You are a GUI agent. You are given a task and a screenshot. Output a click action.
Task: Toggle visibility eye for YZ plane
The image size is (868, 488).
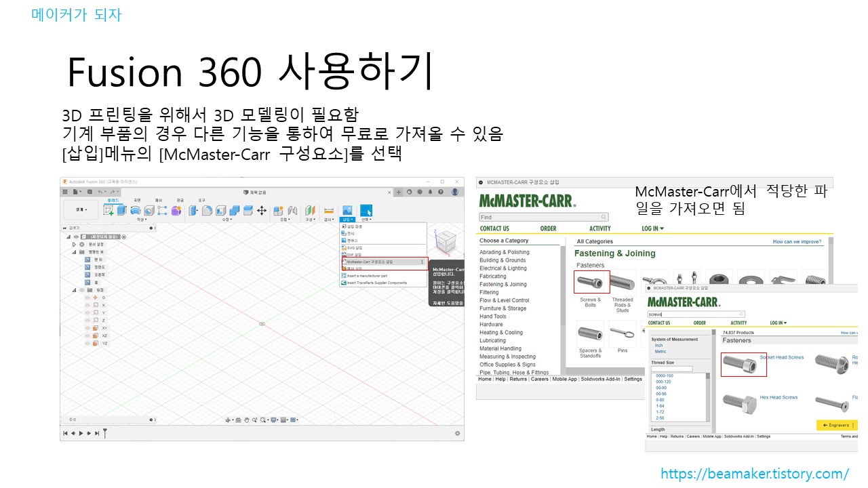[x=87, y=343]
